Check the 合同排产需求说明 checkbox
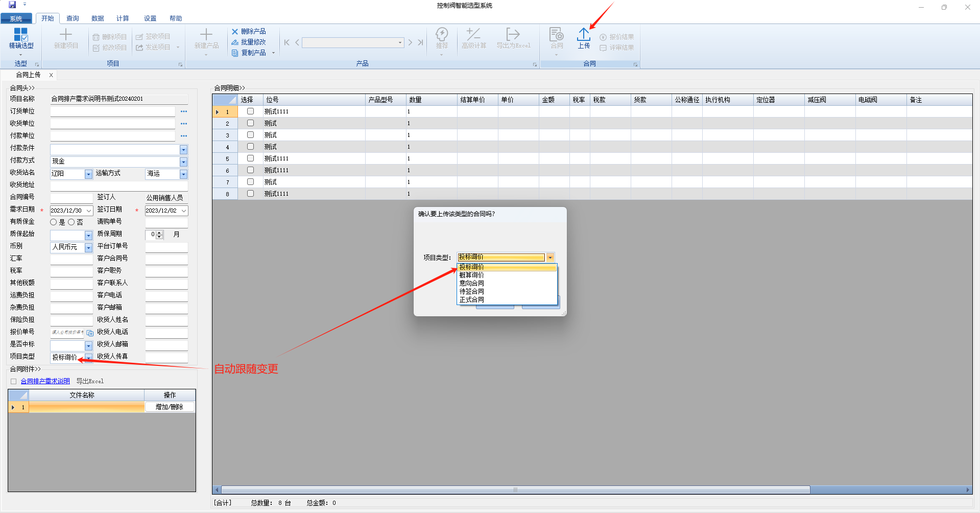Viewport: 980px width, 513px height. 14,382
